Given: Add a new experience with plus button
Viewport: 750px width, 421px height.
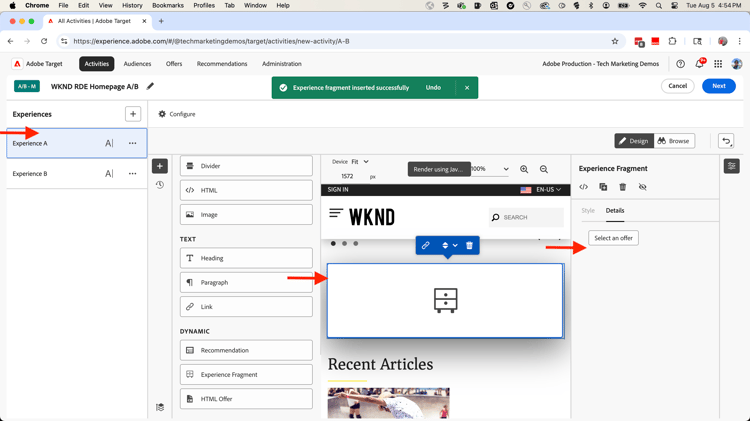Looking at the screenshot, I should pyautogui.click(x=133, y=114).
